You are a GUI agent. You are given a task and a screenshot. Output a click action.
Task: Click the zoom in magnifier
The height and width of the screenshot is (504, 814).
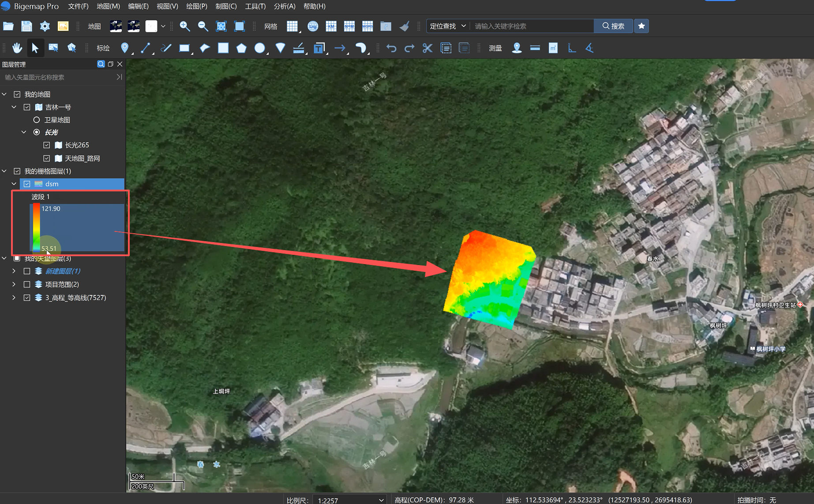(x=185, y=26)
